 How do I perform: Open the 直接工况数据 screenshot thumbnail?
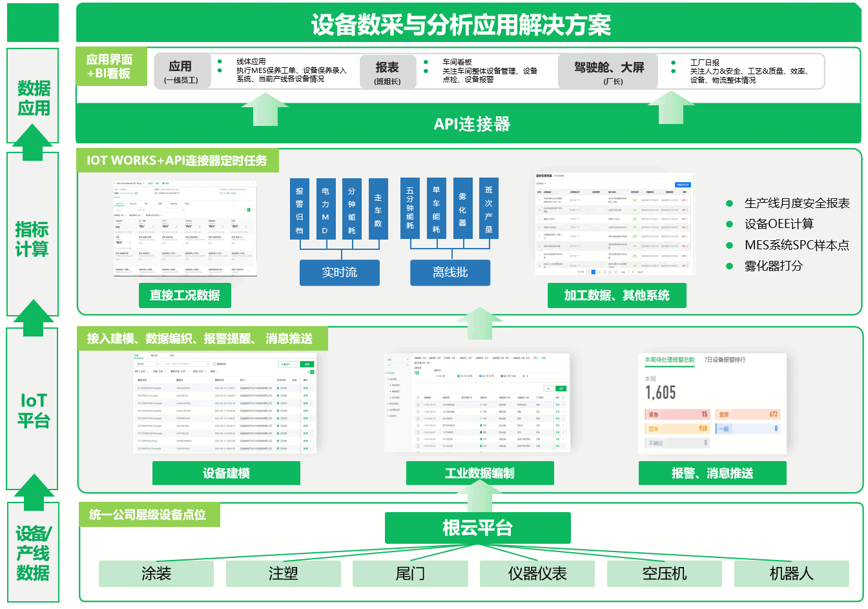tap(185, 229)
